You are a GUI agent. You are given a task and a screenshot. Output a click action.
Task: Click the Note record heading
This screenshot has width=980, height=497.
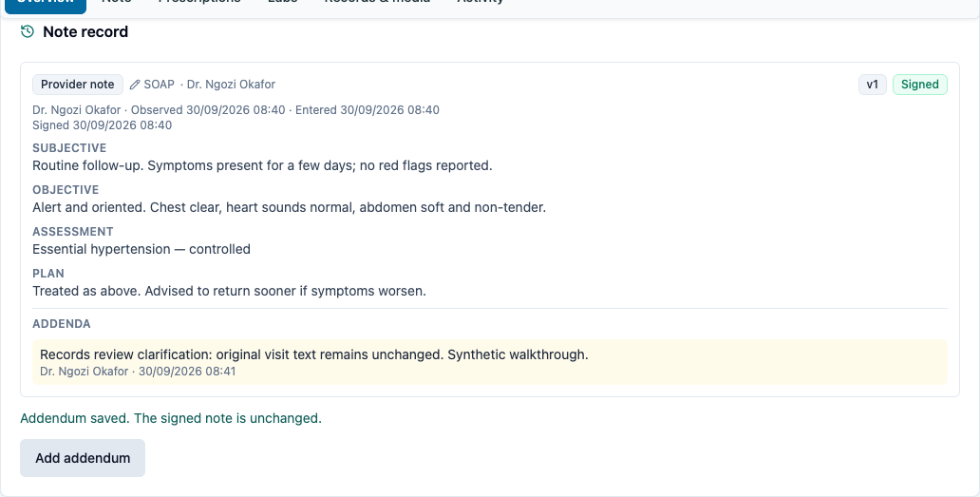85,32
